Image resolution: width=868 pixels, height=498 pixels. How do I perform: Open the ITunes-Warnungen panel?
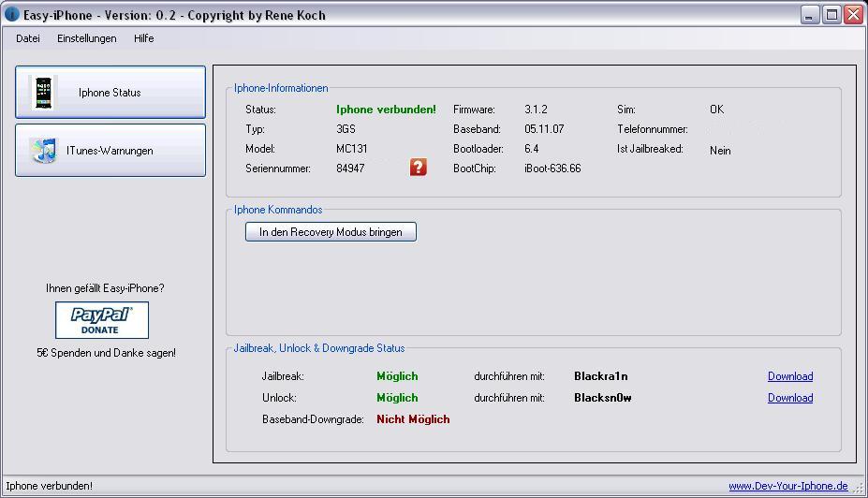tap(110, 151)
